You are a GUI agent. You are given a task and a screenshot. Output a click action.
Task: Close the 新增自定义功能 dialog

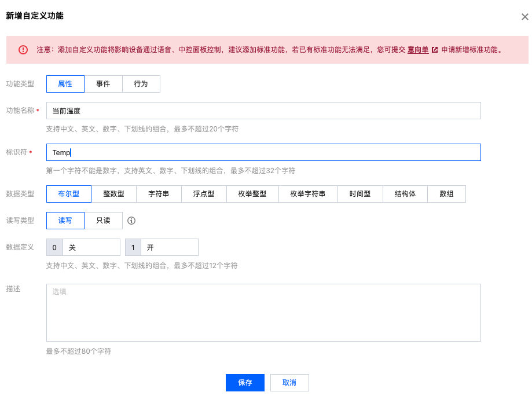524,17
